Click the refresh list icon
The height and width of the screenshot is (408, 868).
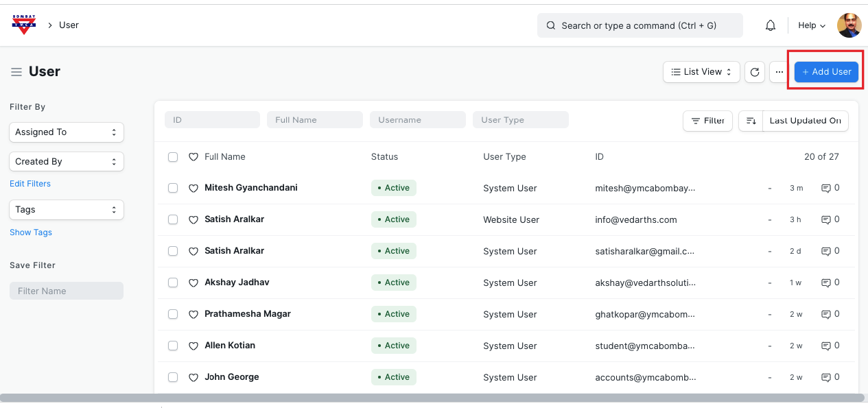(x=755, y=72)
